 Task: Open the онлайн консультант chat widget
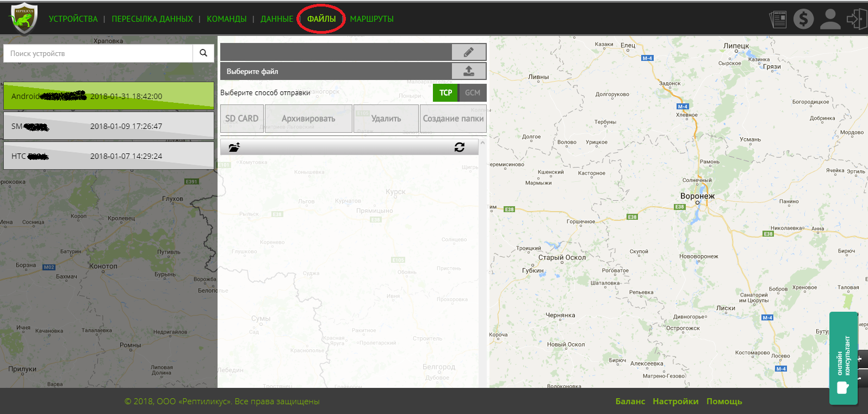point(844,358)
